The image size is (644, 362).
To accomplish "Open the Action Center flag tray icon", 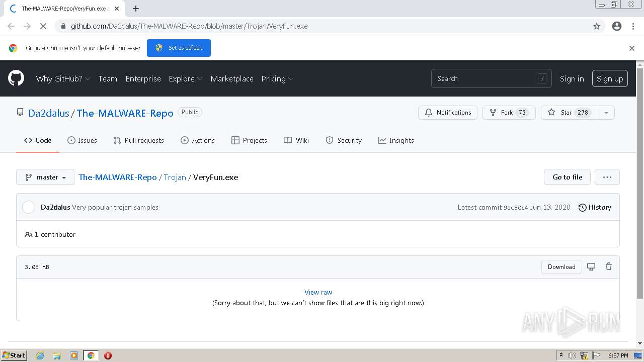I will pyautogui.click(x=597, y=355).
